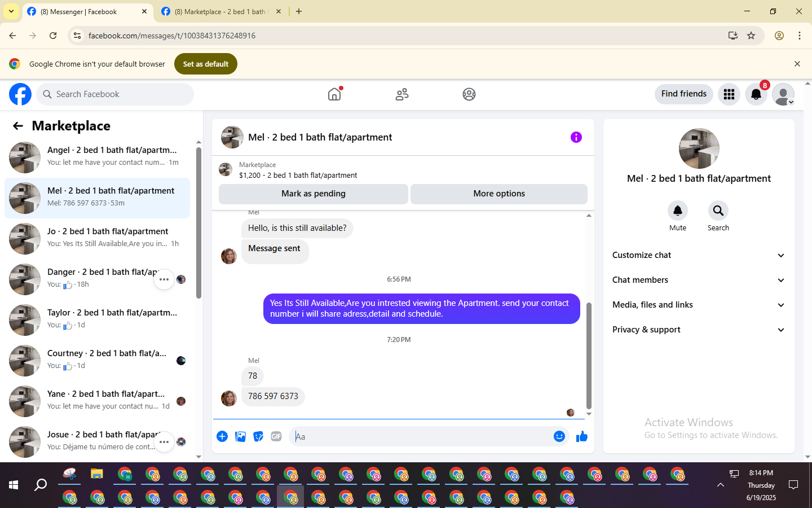Viewport: 812px width, 508px height.
Task: Open the notifications bell with 8 badge
Action: pos(756,94)
